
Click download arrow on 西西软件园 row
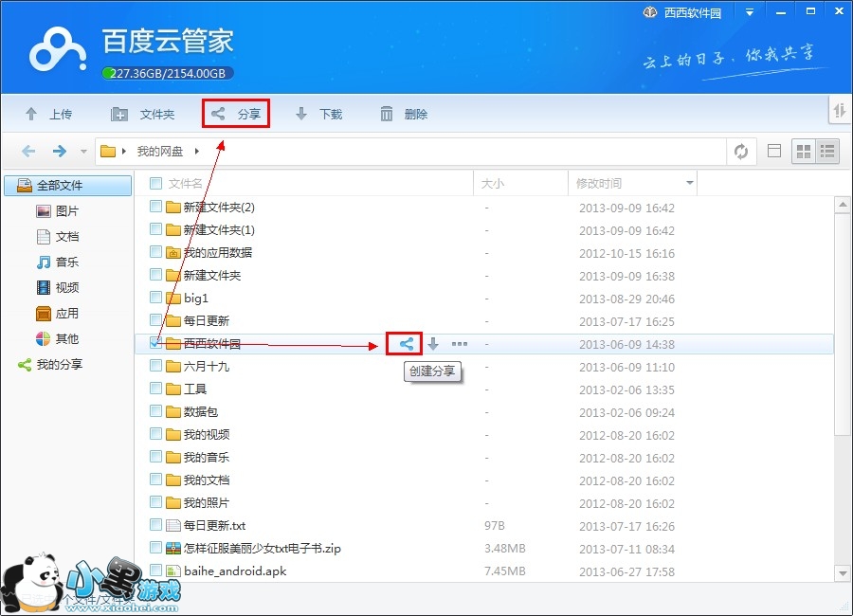click(x=433, y=344)
